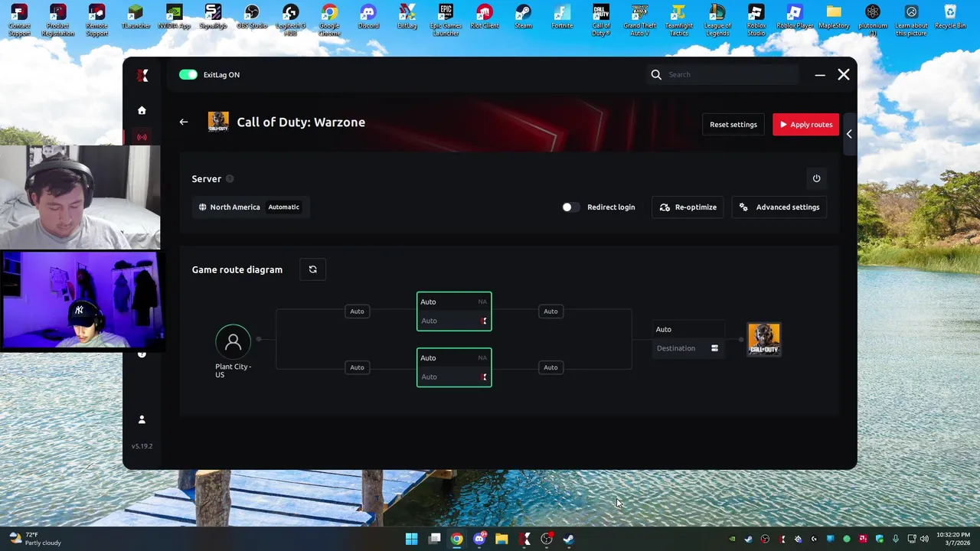
Task: Click the top-right Auto route label
Action: click(550, 311)
